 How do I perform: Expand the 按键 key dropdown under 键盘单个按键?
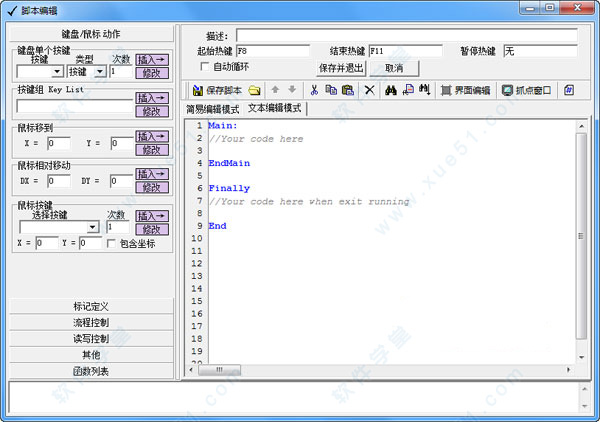(x=59, y=72)
